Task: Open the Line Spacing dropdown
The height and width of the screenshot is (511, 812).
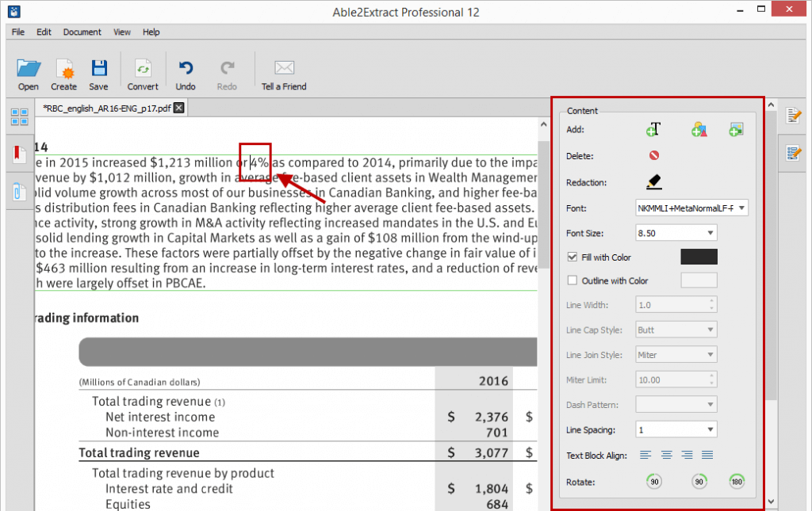Action: tap(710, 429)
